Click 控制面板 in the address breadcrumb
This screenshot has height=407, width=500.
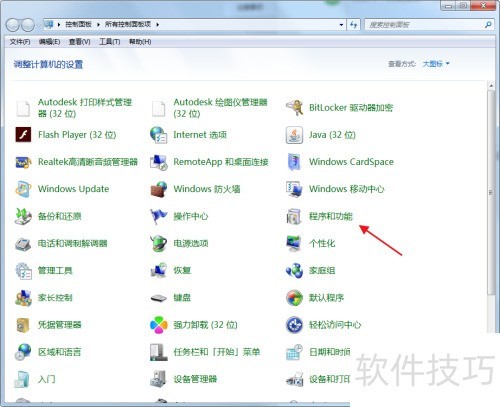78,24
